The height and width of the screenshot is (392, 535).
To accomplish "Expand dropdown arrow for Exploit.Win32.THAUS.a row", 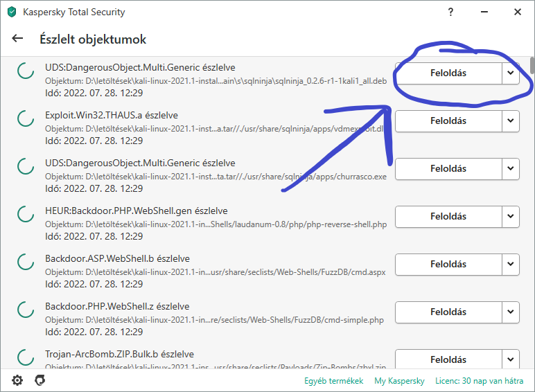I will [x=511, y=121].
